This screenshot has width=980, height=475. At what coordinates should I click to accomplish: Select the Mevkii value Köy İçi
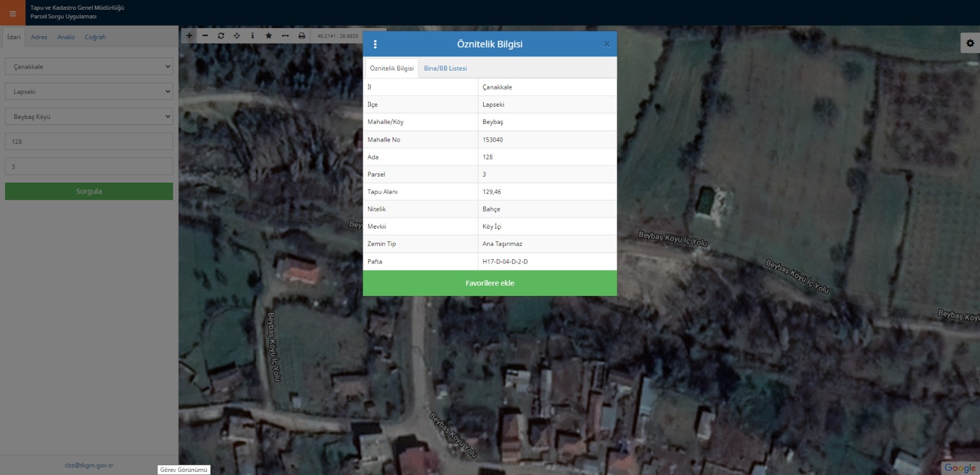point(492,227)
